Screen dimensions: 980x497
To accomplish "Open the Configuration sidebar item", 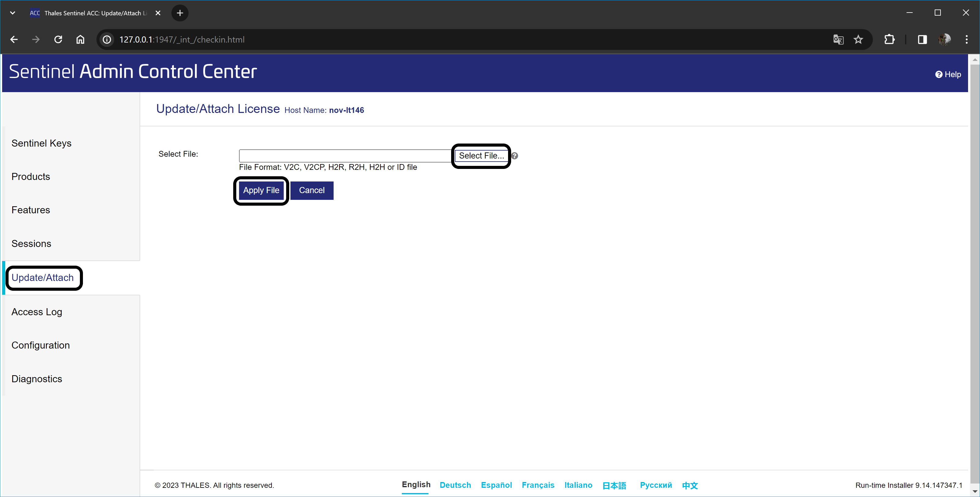I will click(41, 345).
